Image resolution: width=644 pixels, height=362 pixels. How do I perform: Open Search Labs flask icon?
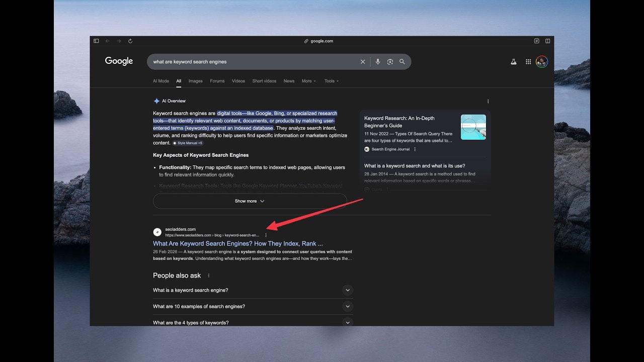[x=514, y=62]
